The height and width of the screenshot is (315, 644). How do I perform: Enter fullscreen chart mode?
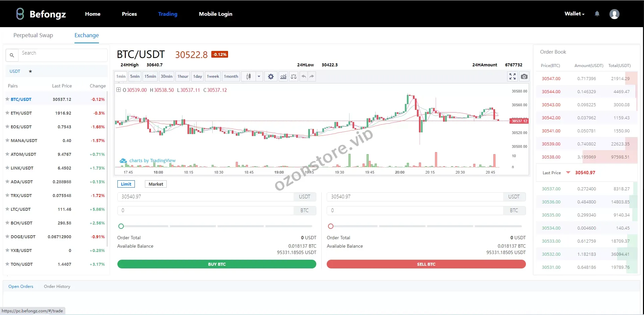click(x=512, y=77)
